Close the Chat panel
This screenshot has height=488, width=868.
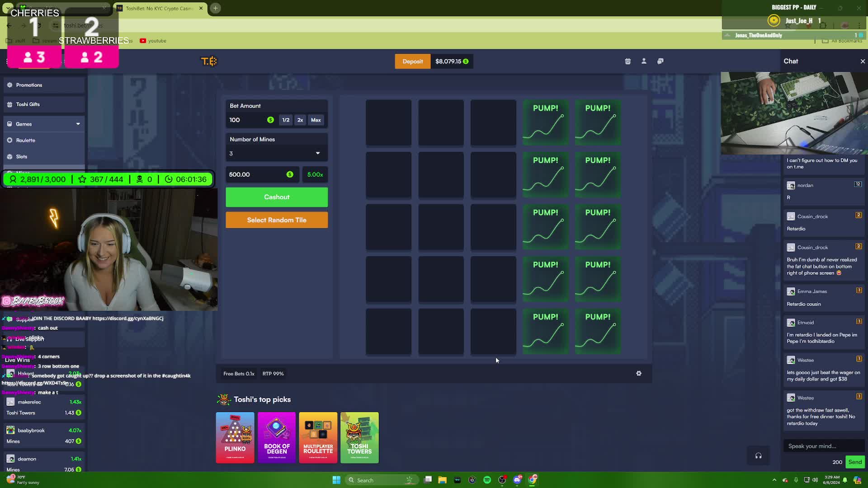[863, 61]
